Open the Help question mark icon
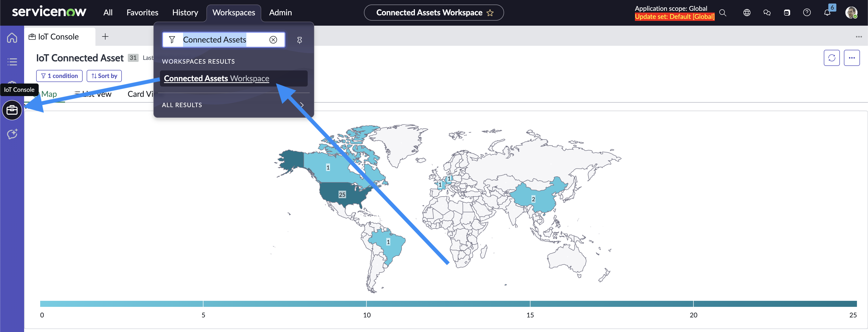The height and width of the screenshot is (332, 868). (x=807, y=13)
